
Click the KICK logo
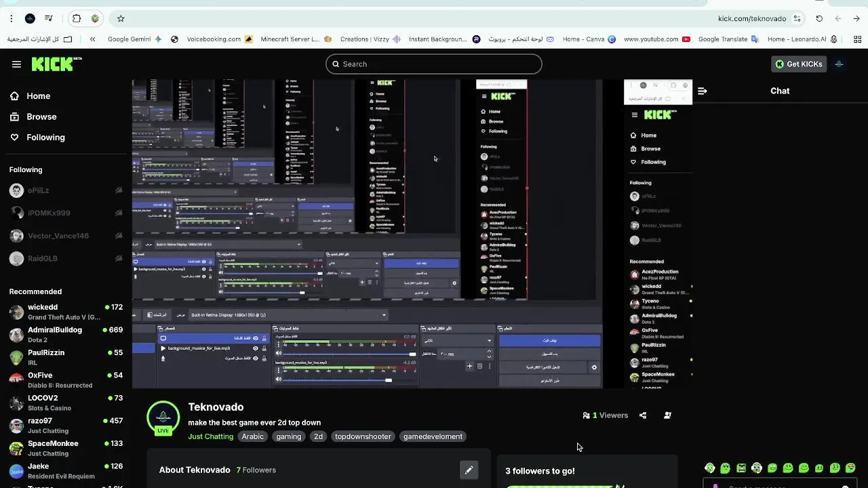point(56,64)
